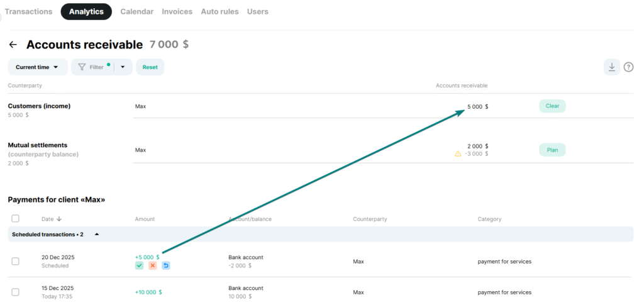Expand the dropdown arrow next to Filter
Image resolution: width=644 pixels, height=305 pixels.
click(123, 67)
